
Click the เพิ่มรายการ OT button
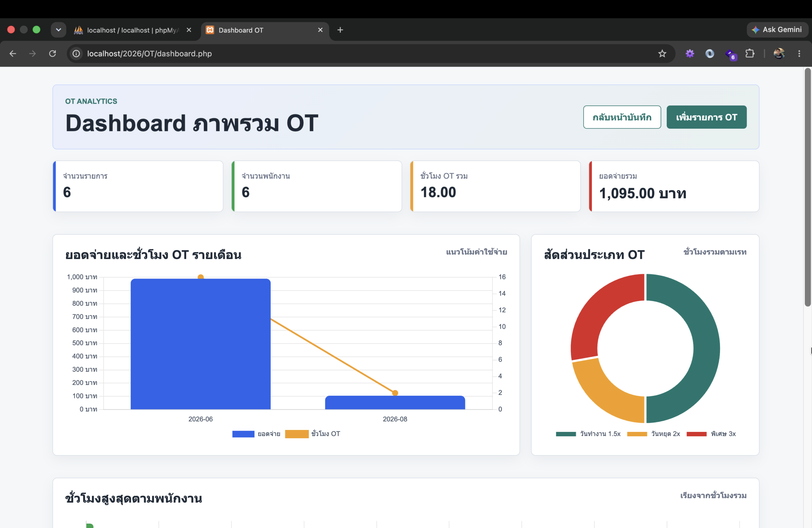pyautogui.click(x=706, y=117)
